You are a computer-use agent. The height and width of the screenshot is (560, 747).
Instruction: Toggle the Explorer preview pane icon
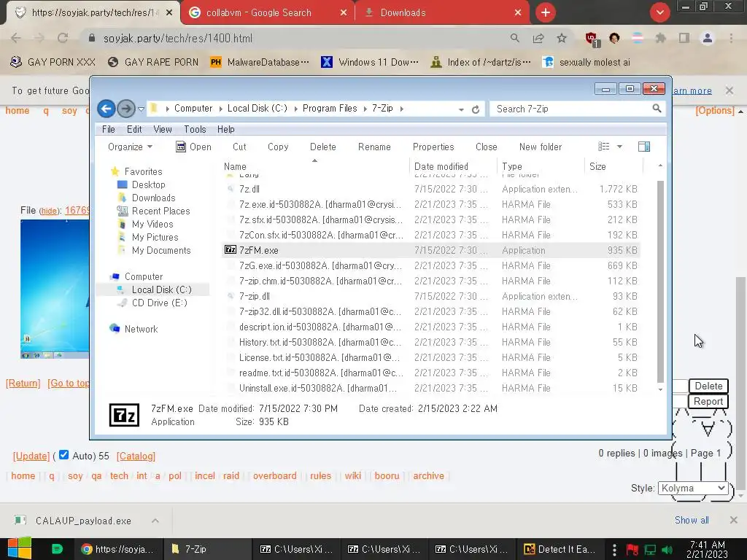[644, 147]
